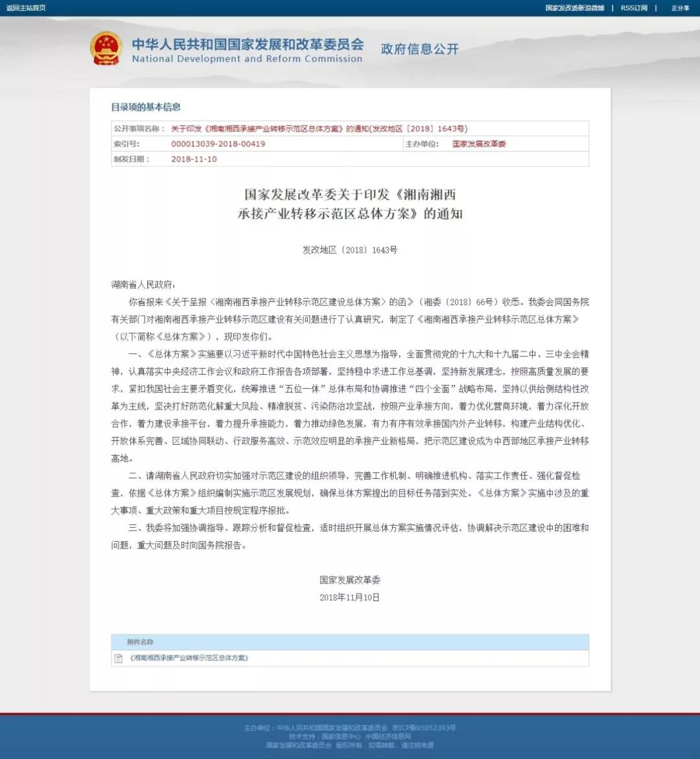
Task: Click the 目录项的基本信息 section heading
Action: [146, 107]
